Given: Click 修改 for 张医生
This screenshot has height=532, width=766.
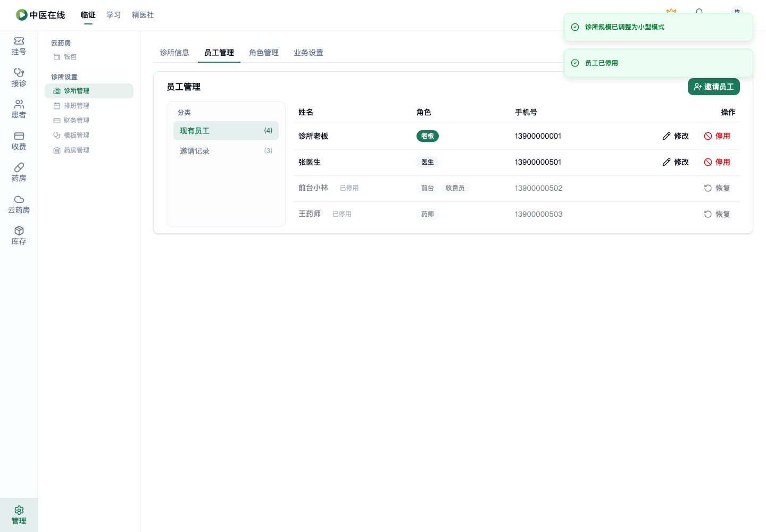Looking at the screenshot, I should pos(676,162).
